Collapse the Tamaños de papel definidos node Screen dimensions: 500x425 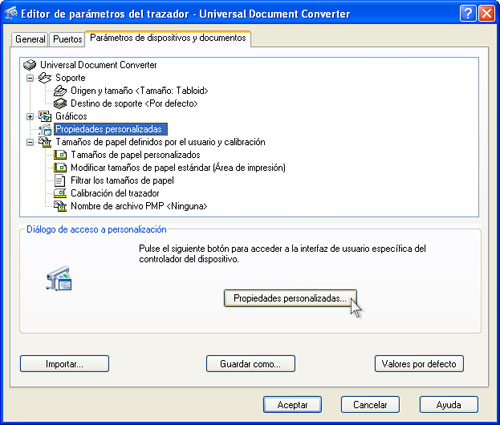tap(30, 142)
